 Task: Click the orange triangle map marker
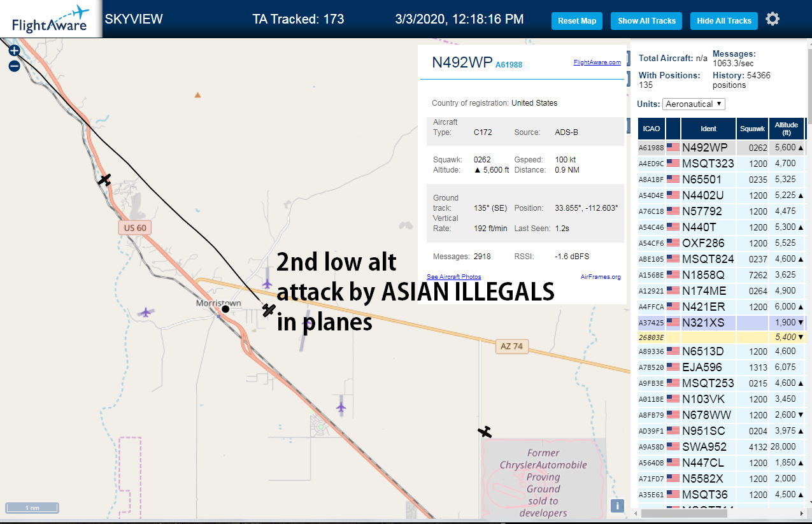[x=197, y=95]
